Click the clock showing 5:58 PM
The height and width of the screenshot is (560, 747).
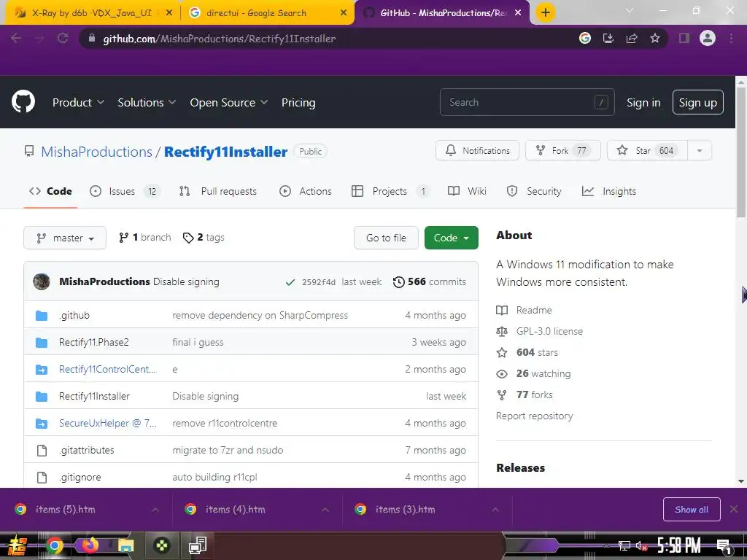(678, 545)
